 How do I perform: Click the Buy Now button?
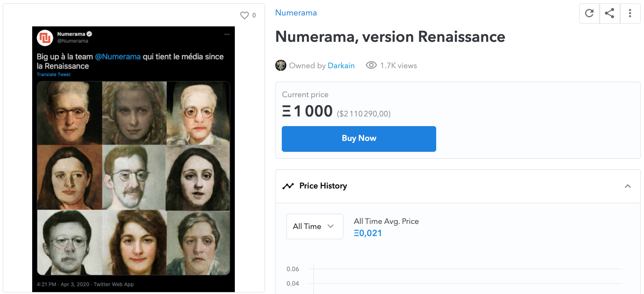click(359, 139)
